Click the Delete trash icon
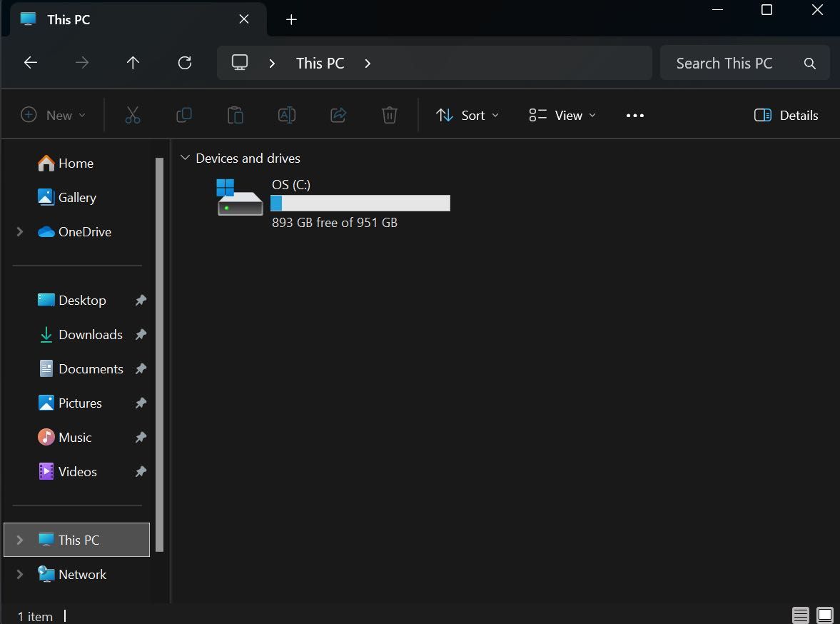840x624 pixels. (390, 115)
